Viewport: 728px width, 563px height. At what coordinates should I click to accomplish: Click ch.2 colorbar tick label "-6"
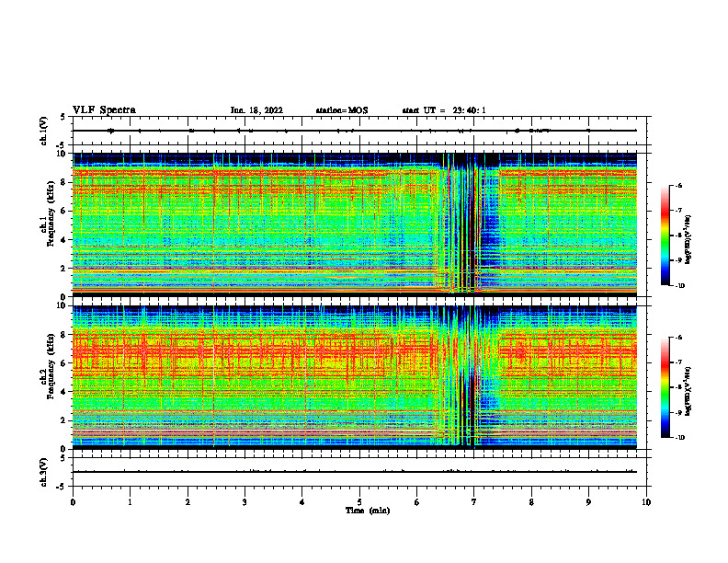pyautogui.click(x=678, y=338)
